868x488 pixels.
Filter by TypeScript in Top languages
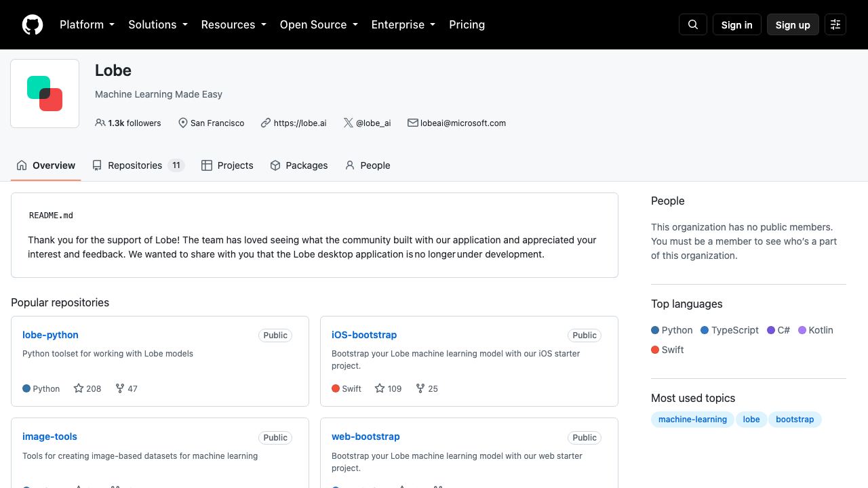pos(730,330)
